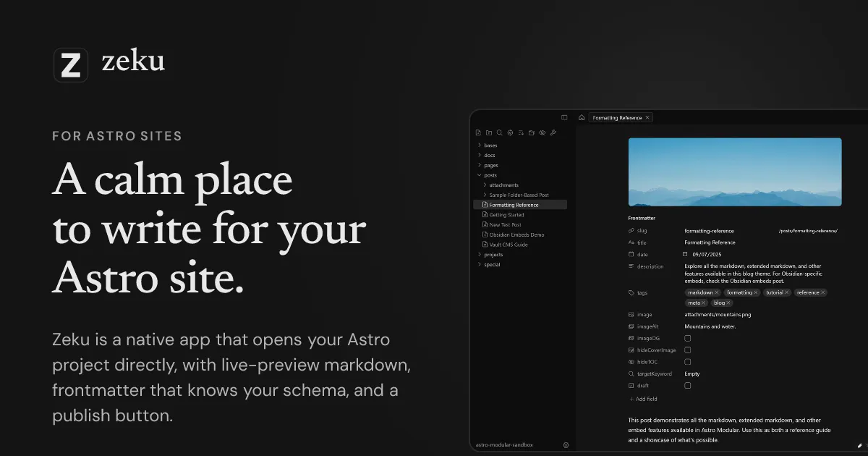Click the Frontmatter heading

tap(642, 218)
